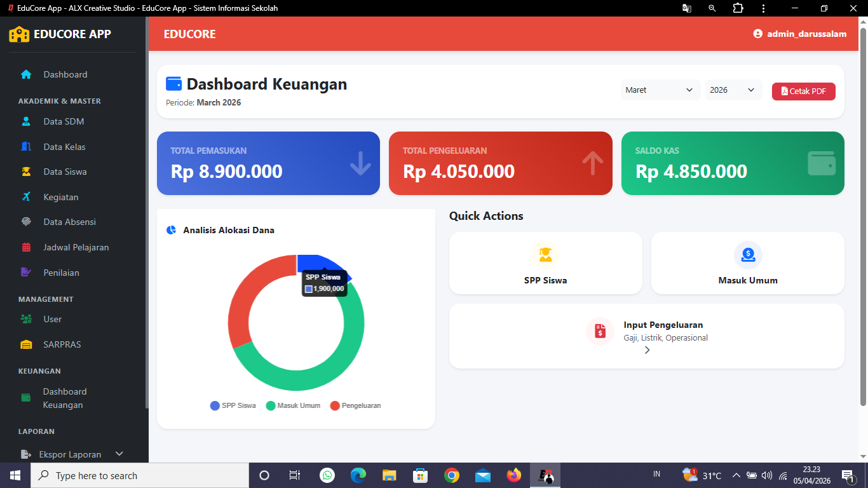Viewport: 868px width, 488px height.
Task: Toggle the SPP Siswa legend entry
Action: 233,405
